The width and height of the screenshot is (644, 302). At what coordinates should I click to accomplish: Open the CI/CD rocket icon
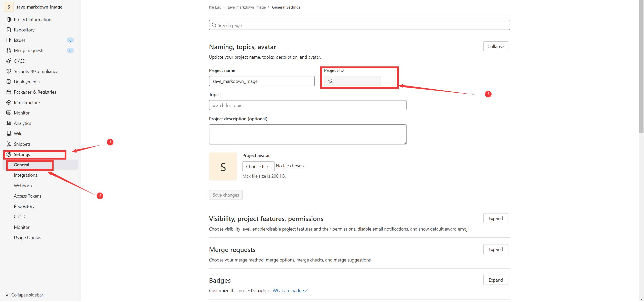click(x=9, y=61)
